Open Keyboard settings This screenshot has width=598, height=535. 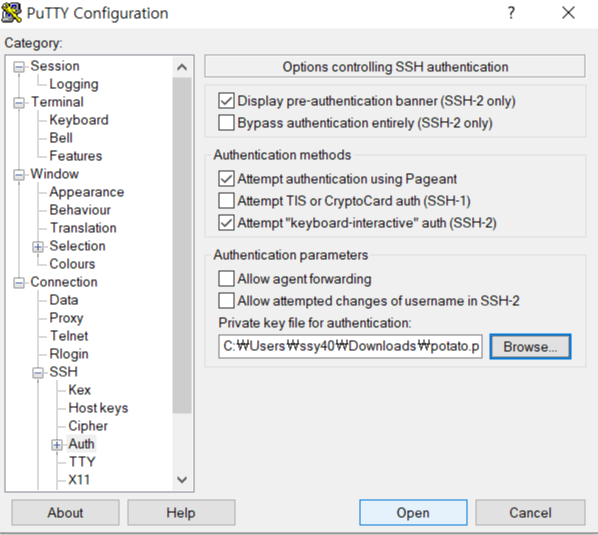click(79, 120)
